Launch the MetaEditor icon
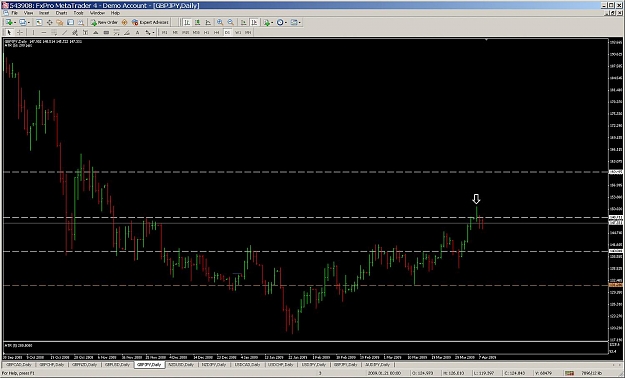Image resolution: width=625 pixels, height=378 pixels. click(x=124, y=22)
